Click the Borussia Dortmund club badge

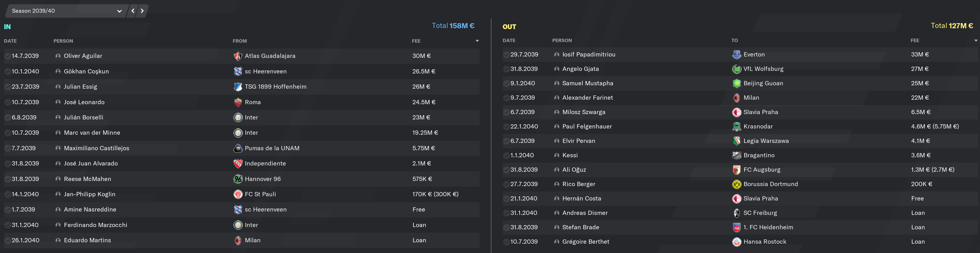click(737, 184)
